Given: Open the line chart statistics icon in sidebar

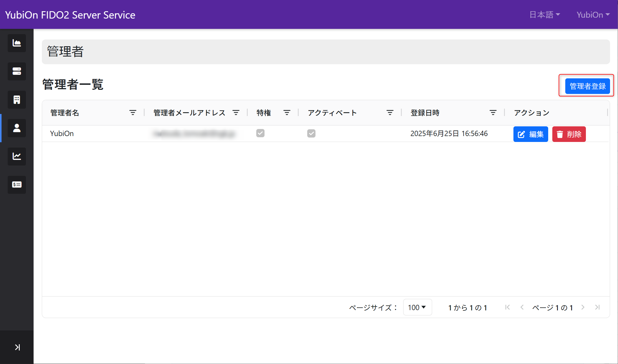Looking at the screenshot, I should pos(17,156).
